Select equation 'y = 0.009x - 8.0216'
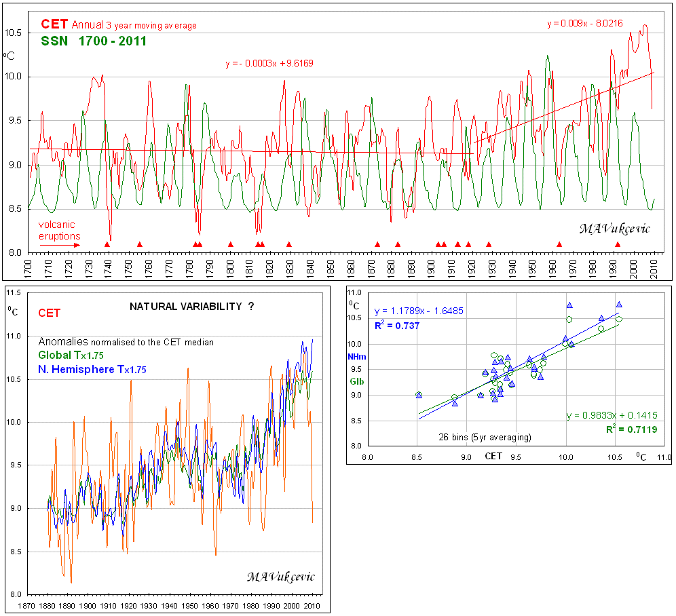The image size is (676, 616). [x=584, y=23]
